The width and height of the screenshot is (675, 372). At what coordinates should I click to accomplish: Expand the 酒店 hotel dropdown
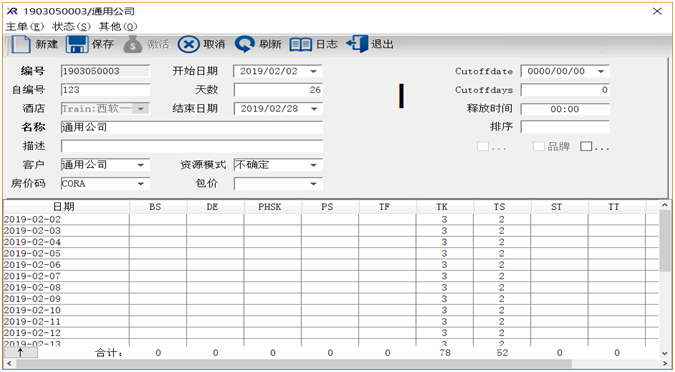[x=140, y=109]
